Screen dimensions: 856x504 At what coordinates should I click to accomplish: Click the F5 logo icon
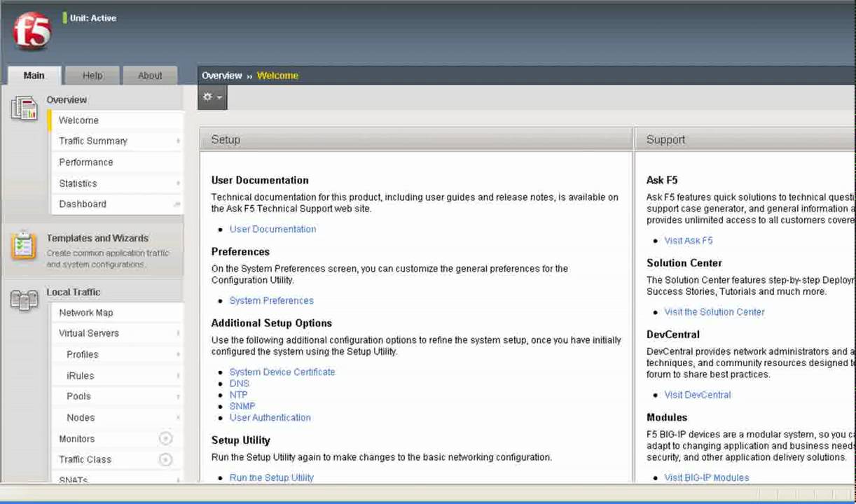click(x=32, y=31)
